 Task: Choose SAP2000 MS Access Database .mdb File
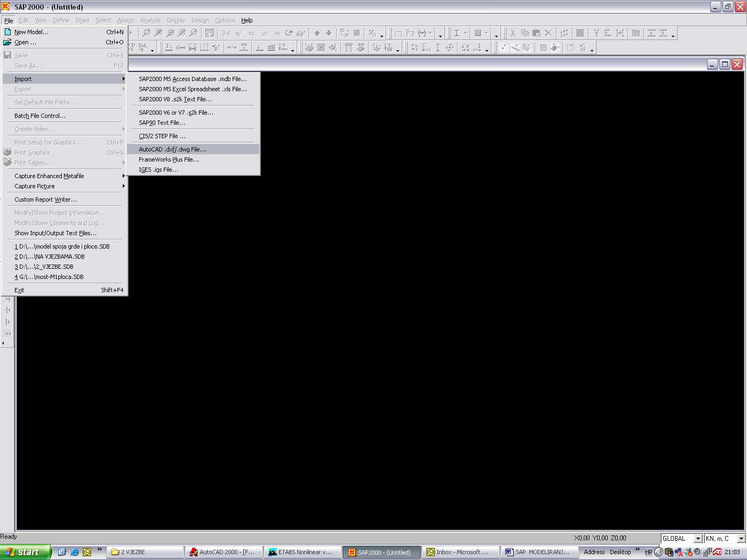[x=193, y=79]
